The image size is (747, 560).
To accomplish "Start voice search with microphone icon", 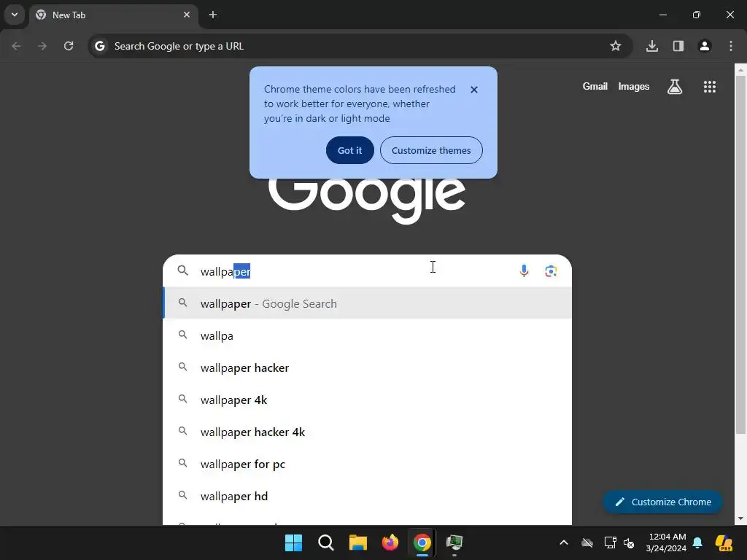I will (524, 271).
